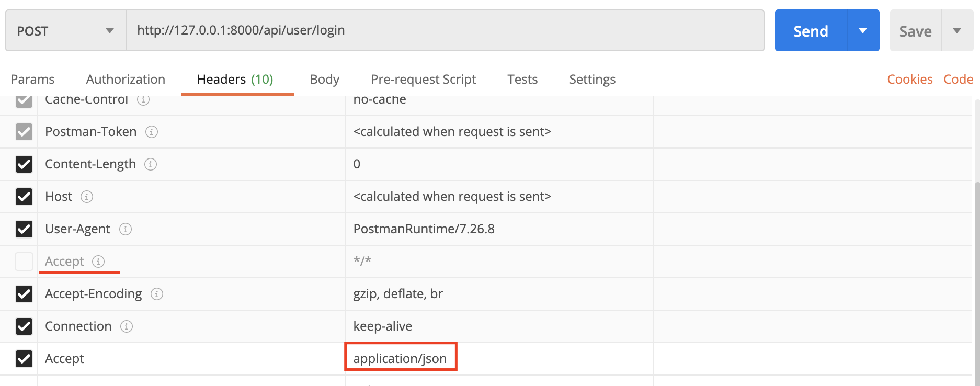Expand the Send button dropdown arrow

pos(863,31)
